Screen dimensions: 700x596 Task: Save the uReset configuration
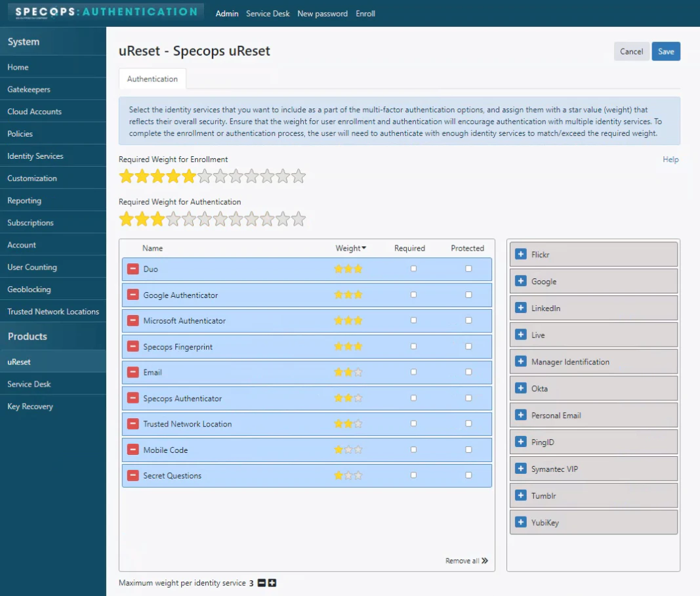click(x=666, y=51)
